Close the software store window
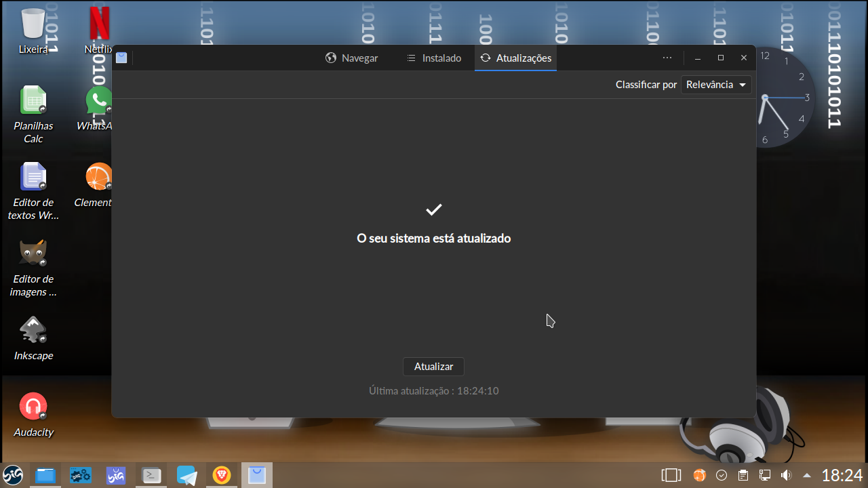The height and width of the screenshot is (488, 868). click(x=744, y=58)
